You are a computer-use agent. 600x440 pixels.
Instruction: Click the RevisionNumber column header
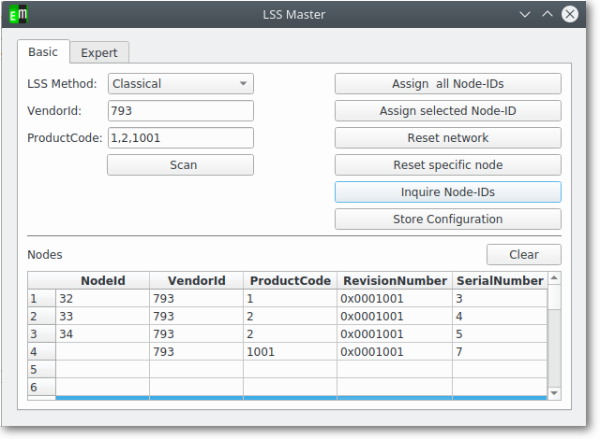point(395,280)
